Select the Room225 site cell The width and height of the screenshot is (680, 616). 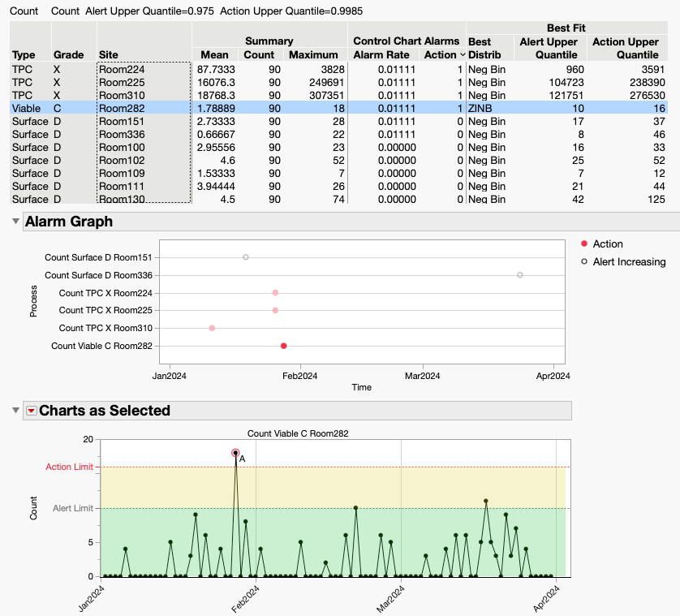tap(122, 83)
